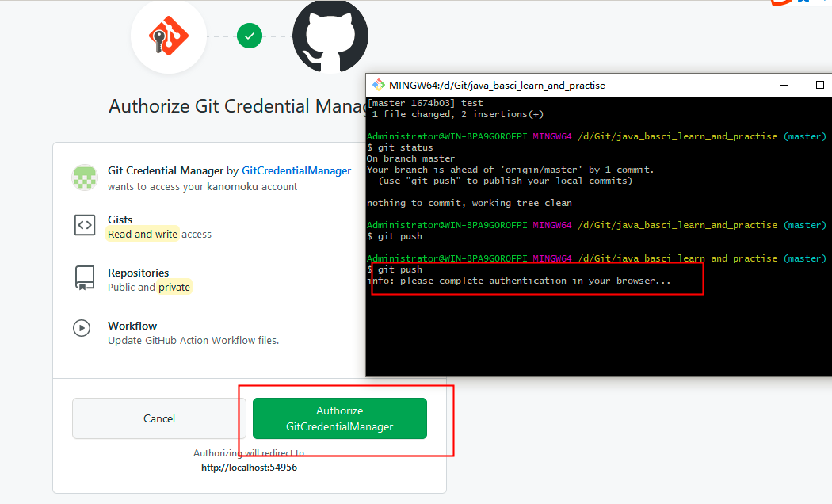The width and height of the screenshot is (832, 504).
Task: Click the terminal title bar path text
Action: tap(497, 85)
